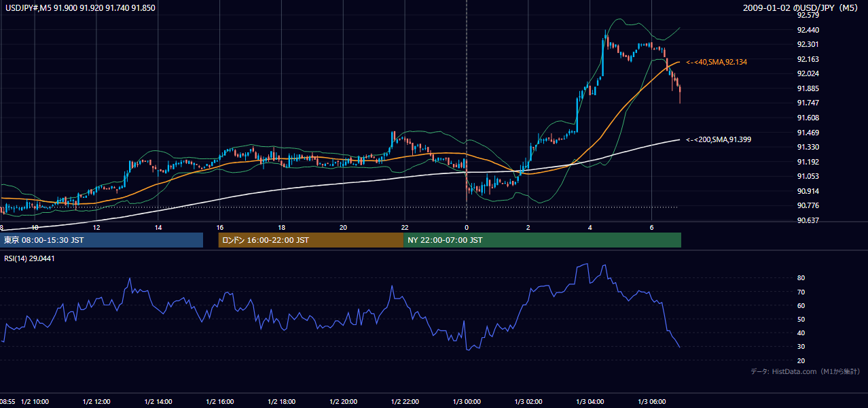Viewport: 868px width, 408px height.
Task: Click the ロンドン 16:00-22:00 JST session bar
Action: tap(310, 240)
